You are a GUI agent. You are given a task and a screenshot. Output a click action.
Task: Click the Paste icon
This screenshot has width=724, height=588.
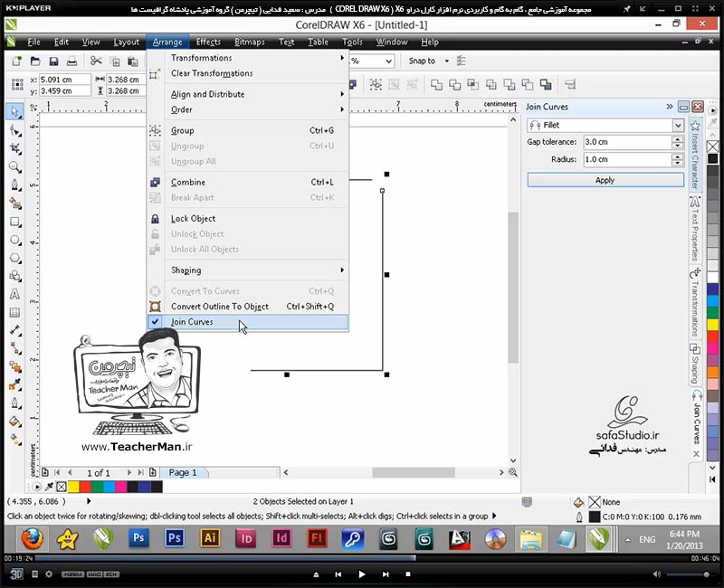pos(133,61)
